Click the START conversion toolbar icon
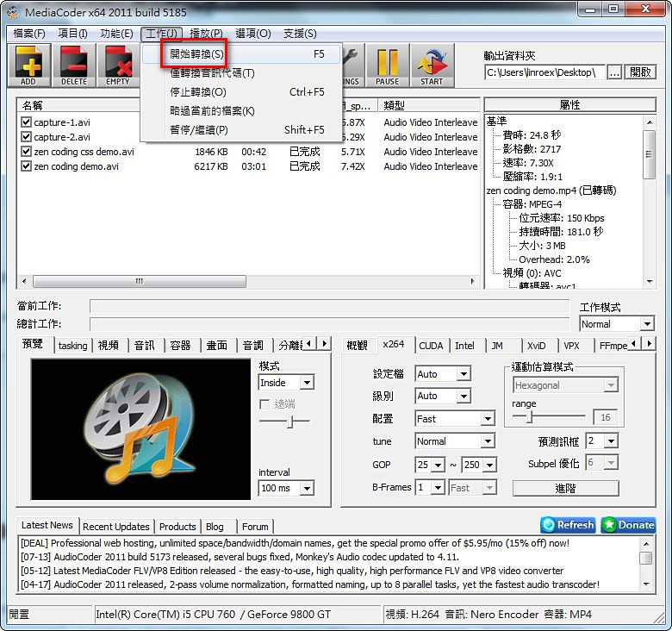Viewport: 672px width, 631px height. pos(432,66)
